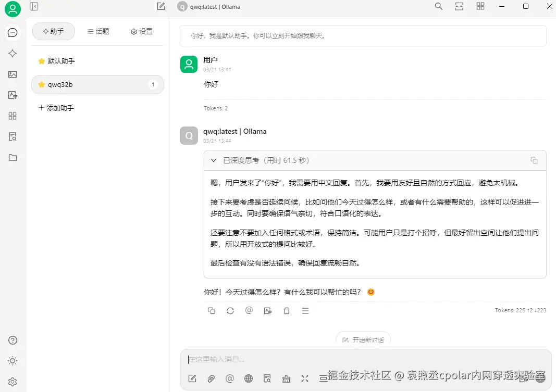Open the files folder page

point(13,158)
